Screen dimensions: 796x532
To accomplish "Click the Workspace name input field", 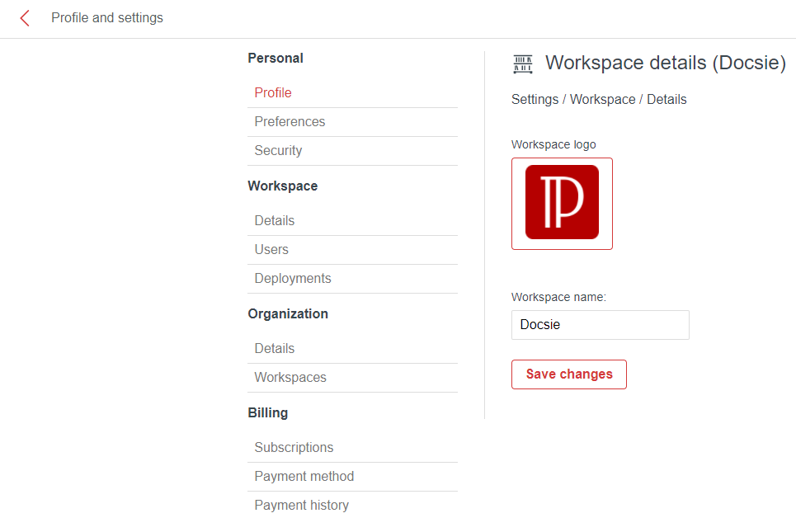I will [600, 325].
